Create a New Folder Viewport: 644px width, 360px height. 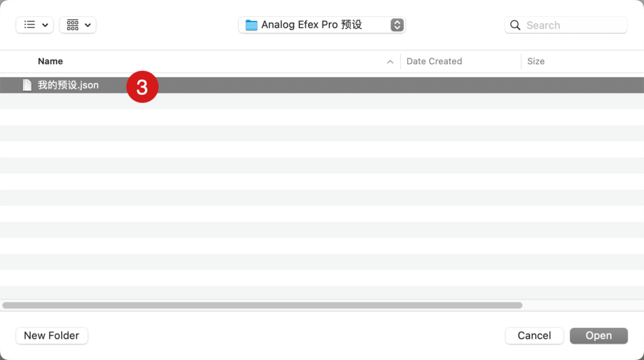[52, 335]
